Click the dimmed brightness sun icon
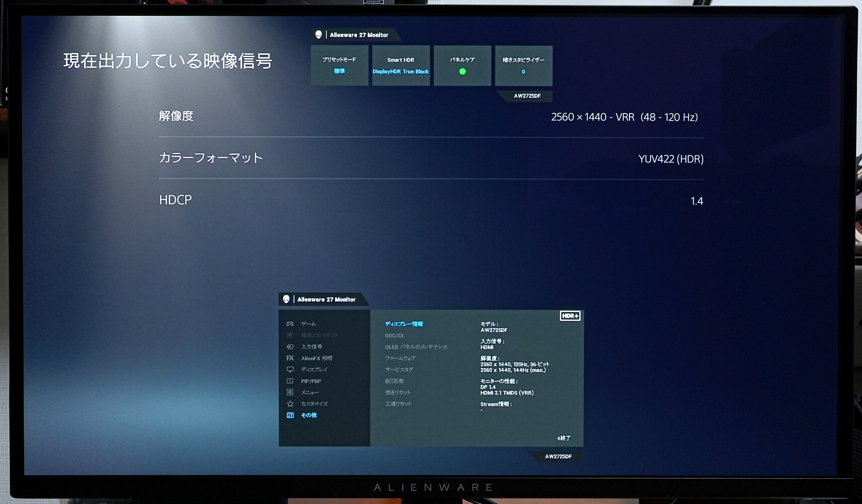This screenshot has width=862, height=504. pyautogui.click(x=290, y=335)
